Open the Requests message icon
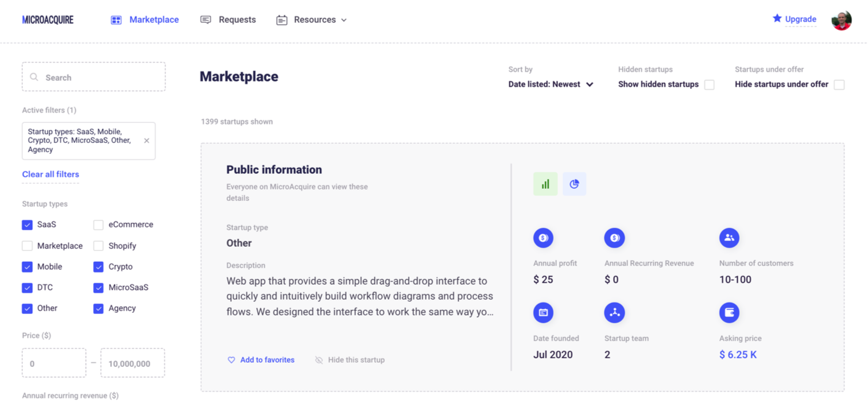 pyautogui.click(x=205, y=19)
